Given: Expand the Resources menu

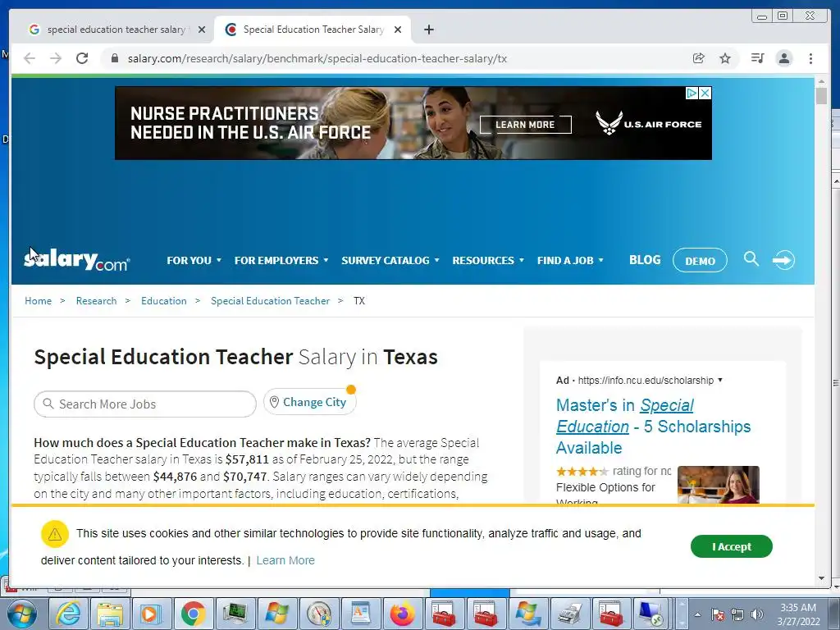Looking at the screenshot, I should point(488,260).
